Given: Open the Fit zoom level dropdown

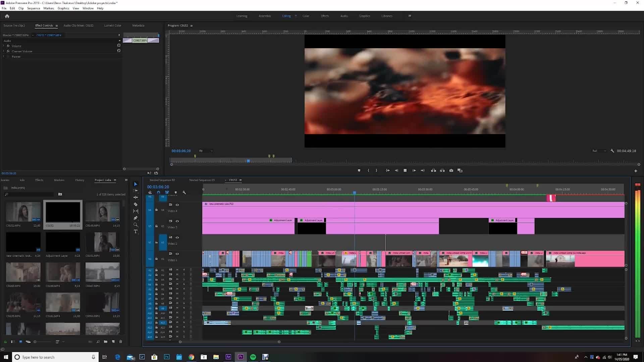Looking at the screenshot, I should [206, 151].
